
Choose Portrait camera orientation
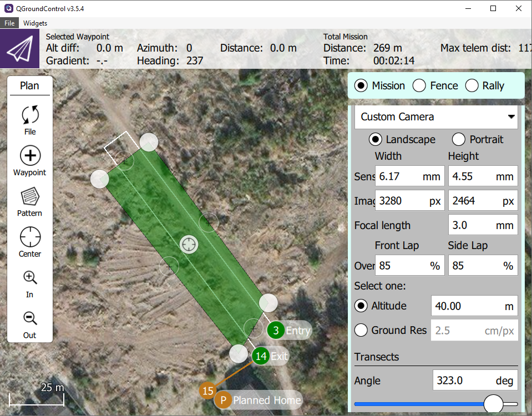point(458,139)
